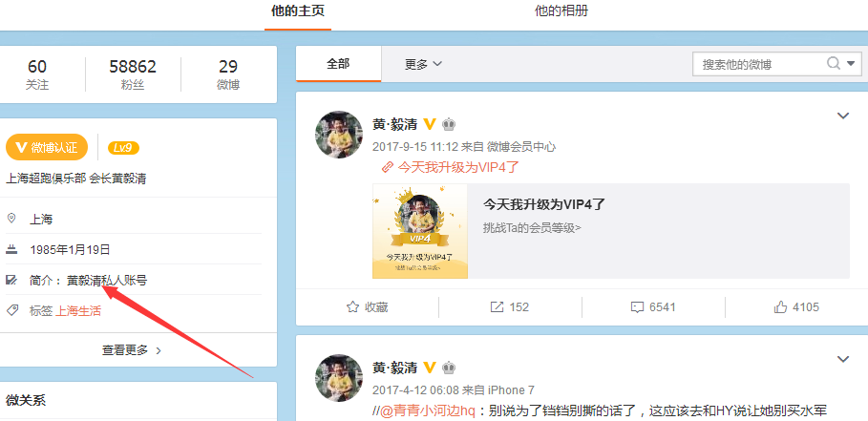
Task: Click the crown member icon on first post
Action: click(449, 124)
